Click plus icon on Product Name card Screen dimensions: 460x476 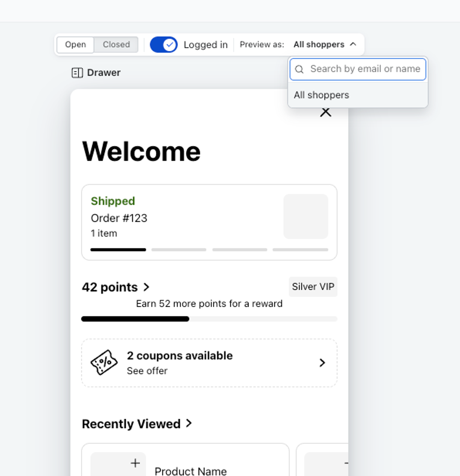point(135,463)
